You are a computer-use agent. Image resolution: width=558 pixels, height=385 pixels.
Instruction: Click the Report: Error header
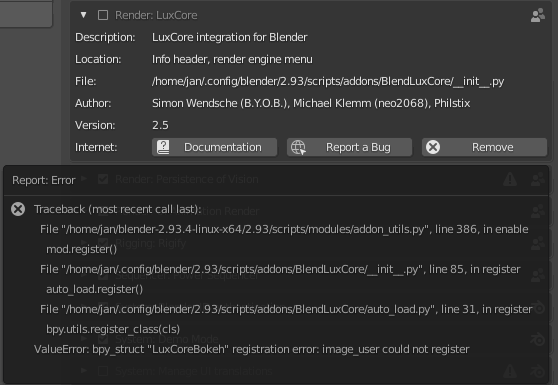coord(44,180)
